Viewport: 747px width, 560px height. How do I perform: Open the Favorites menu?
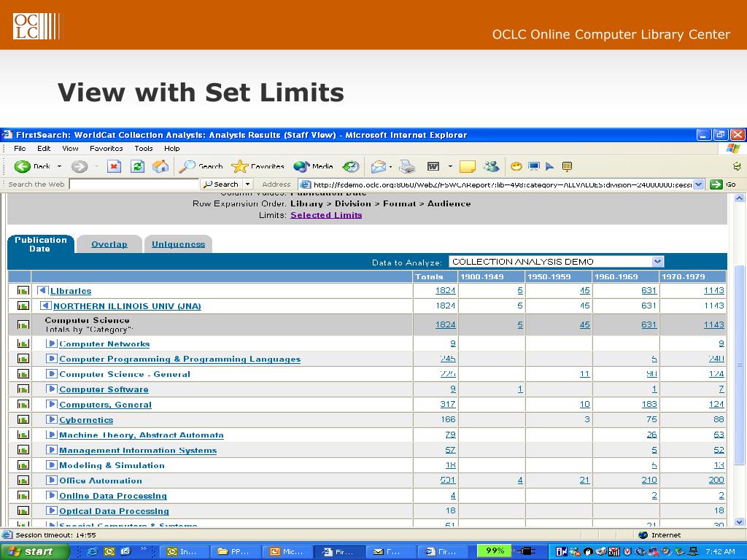click(107, 149)
